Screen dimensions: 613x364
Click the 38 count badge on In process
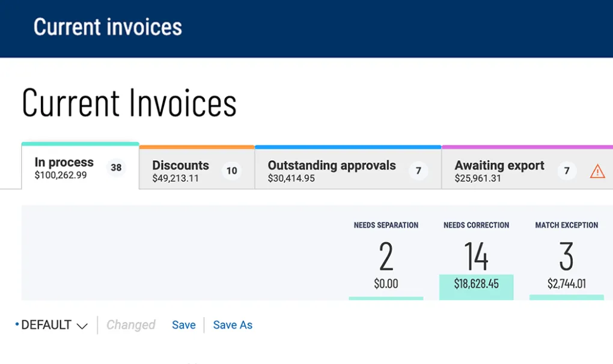(116, 168)
